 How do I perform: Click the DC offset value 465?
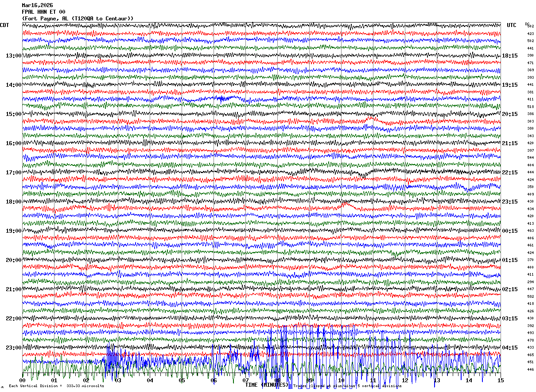point(530,355)
